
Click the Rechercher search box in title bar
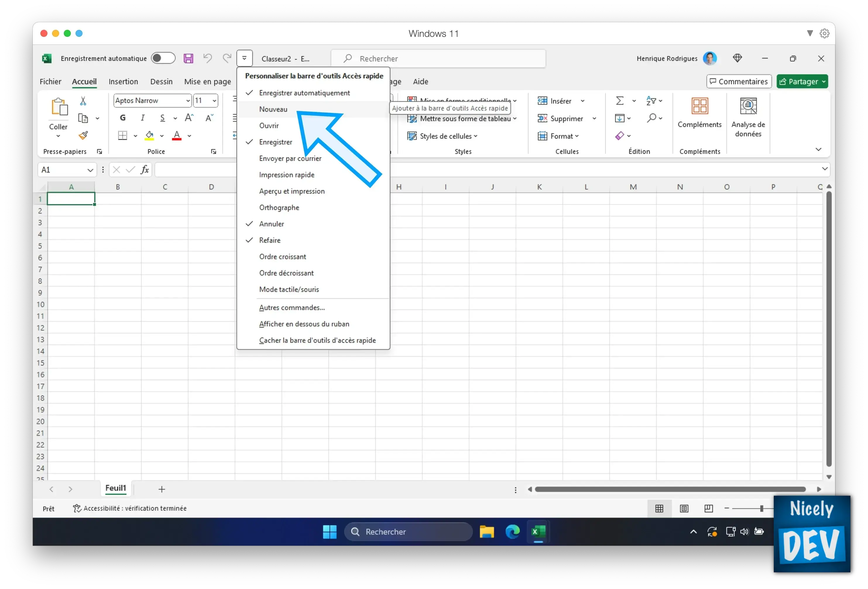438,58
